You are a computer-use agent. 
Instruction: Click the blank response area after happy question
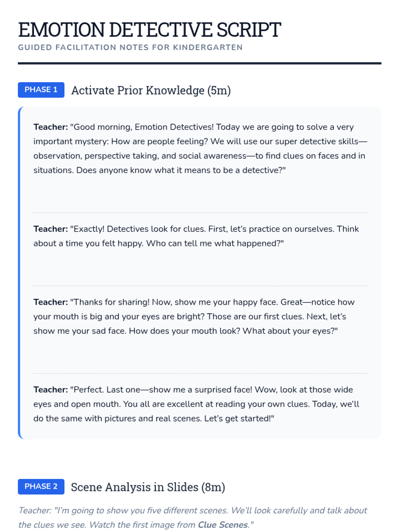click(x=200, y=267)
